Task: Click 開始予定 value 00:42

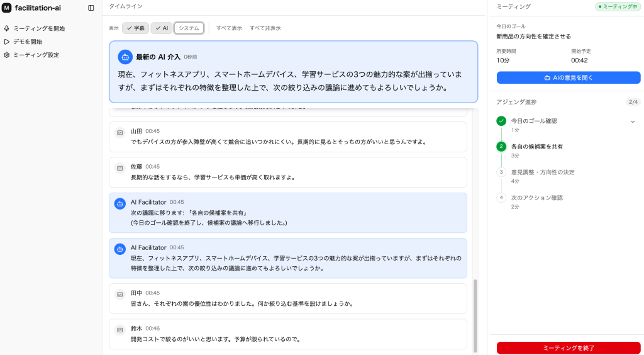Action: [x=579, y=60]
